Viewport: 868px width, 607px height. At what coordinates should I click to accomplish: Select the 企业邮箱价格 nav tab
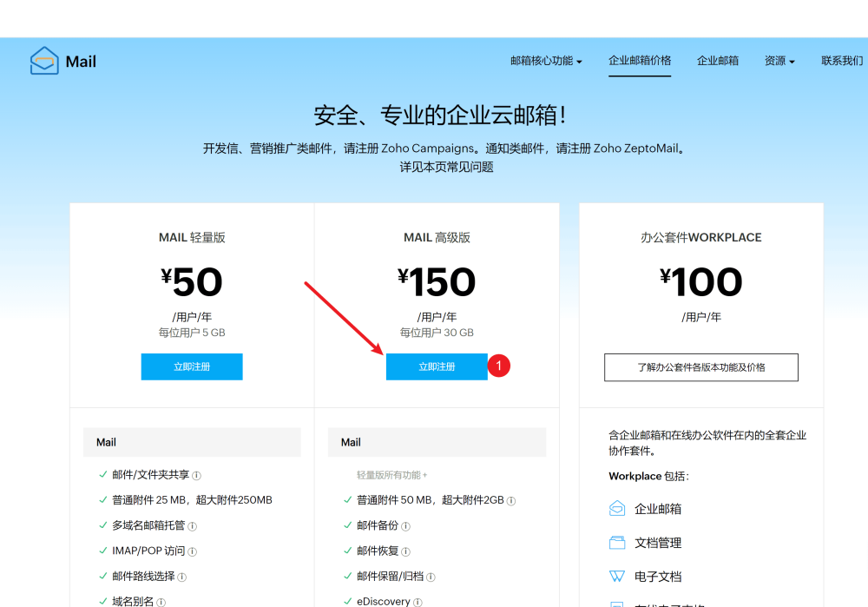[x=640, y=61]
